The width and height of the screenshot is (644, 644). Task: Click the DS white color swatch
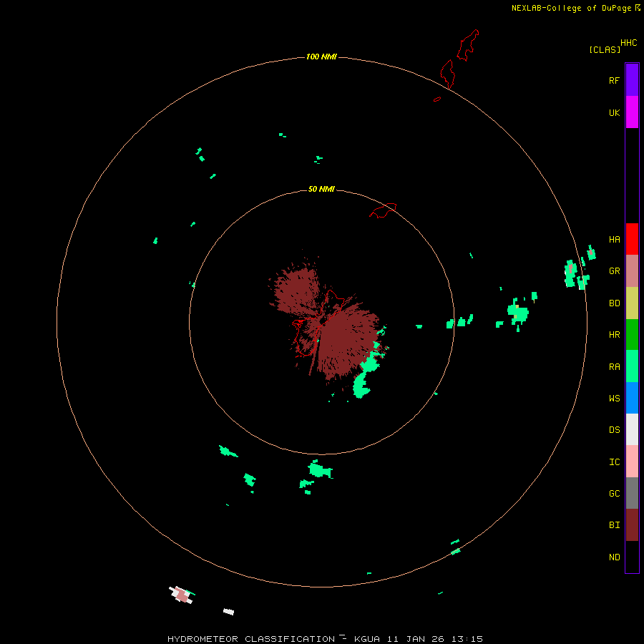(632, 429)
